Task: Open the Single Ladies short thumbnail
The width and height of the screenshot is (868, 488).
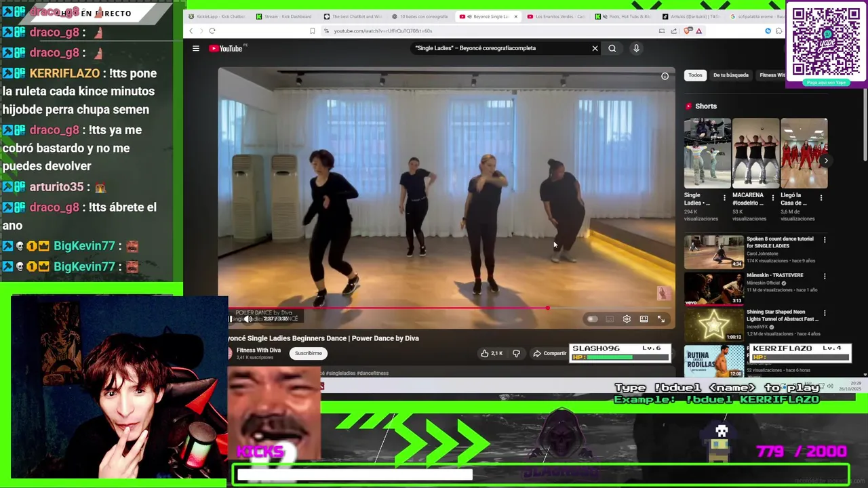Action: [707, 153]
